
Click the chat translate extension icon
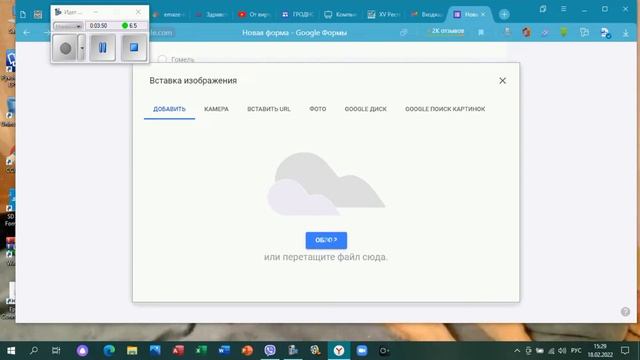(x=584, y=32)
